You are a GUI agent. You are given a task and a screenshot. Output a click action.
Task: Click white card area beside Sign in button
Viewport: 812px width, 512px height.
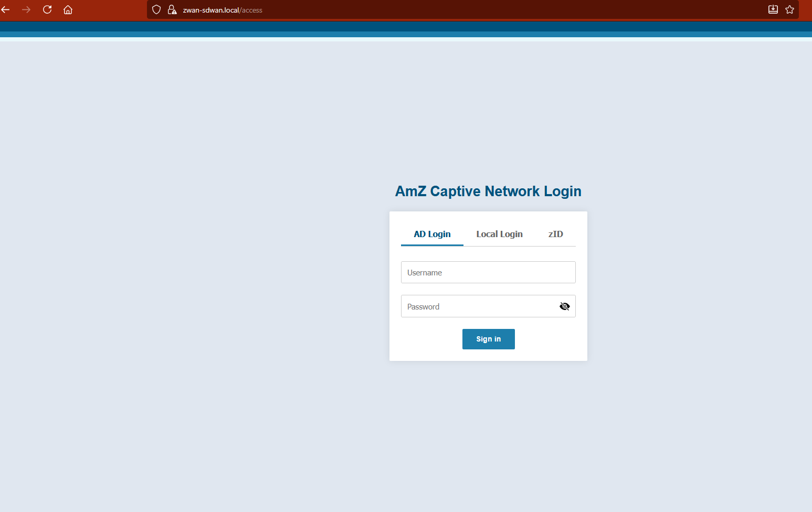546,339
